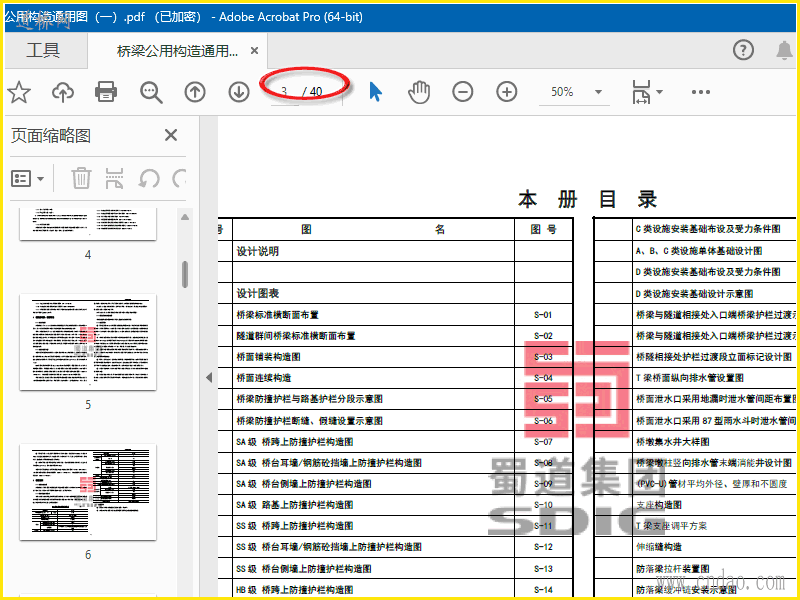The height and width of the screenshot is (600, 800).
Task: Select the arrow selection tool
Action: 376,92
